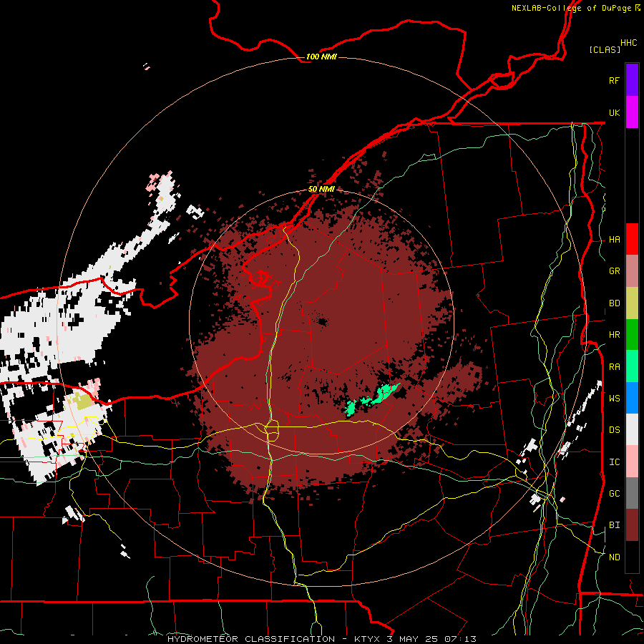Click the RA legend label
This screenshot has height=644, width=644.
click(x=614, y=367)
